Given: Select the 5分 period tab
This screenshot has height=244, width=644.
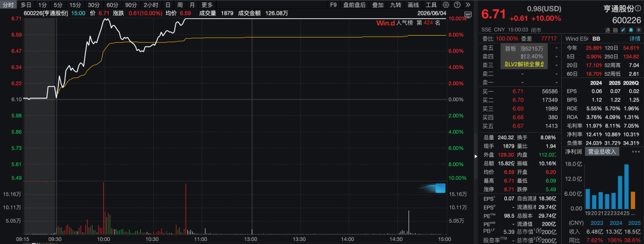Looking at the screenshot, I should pyautogui.click(x=58, y=5).
